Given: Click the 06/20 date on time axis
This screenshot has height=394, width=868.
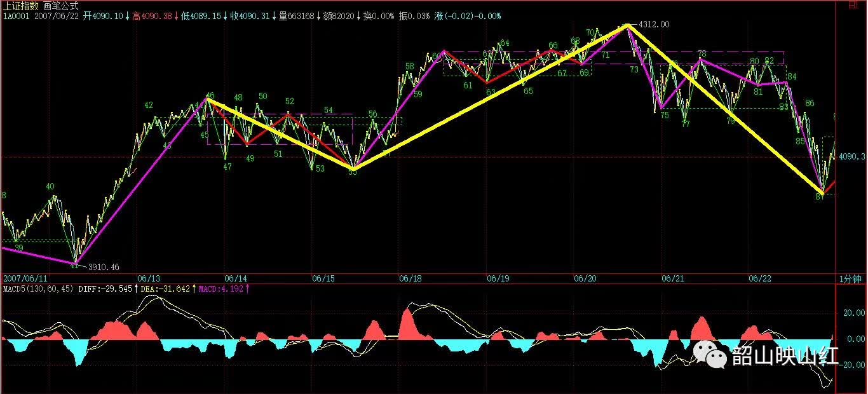Looking at the screenshot, I should 584,279.
